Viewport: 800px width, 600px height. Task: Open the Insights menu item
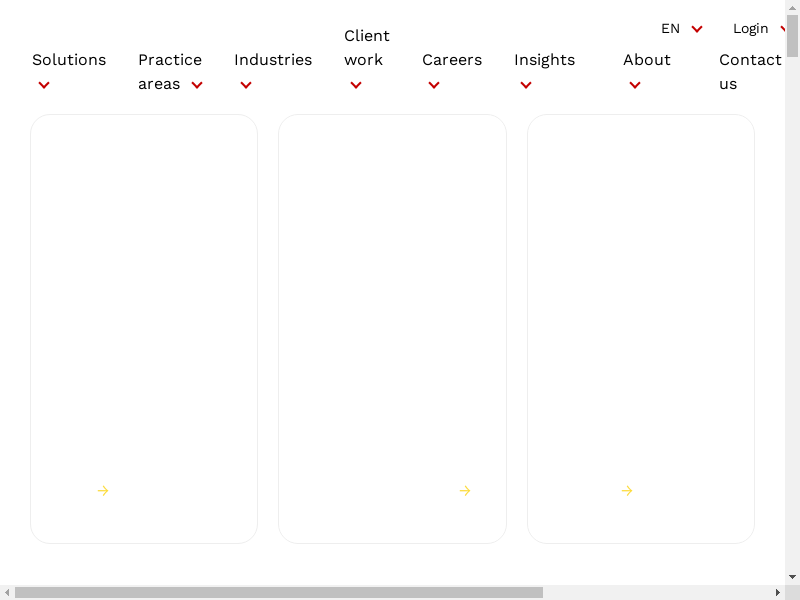[x=544, y=60]
